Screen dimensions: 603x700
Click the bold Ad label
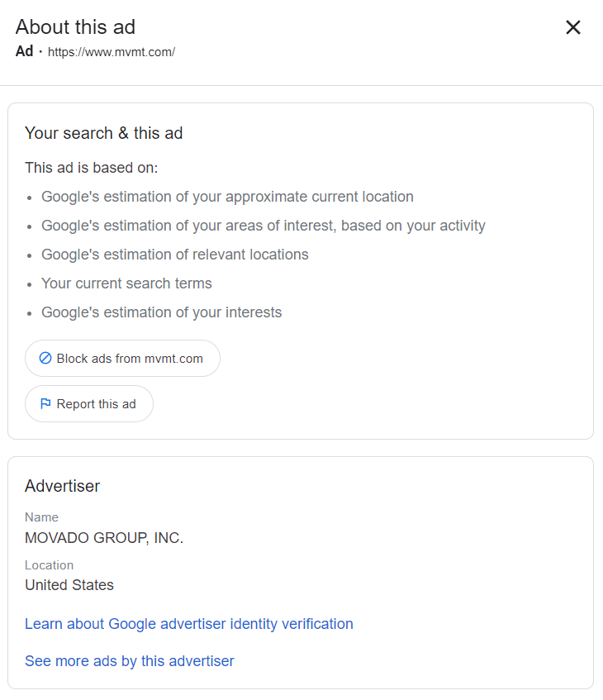point(25,51)
